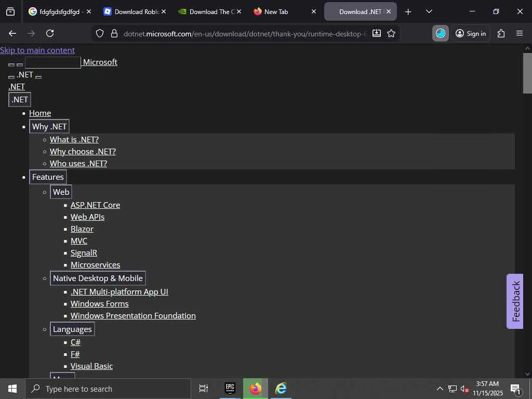Follow Skip to main content link

click(x=37, y=50)
